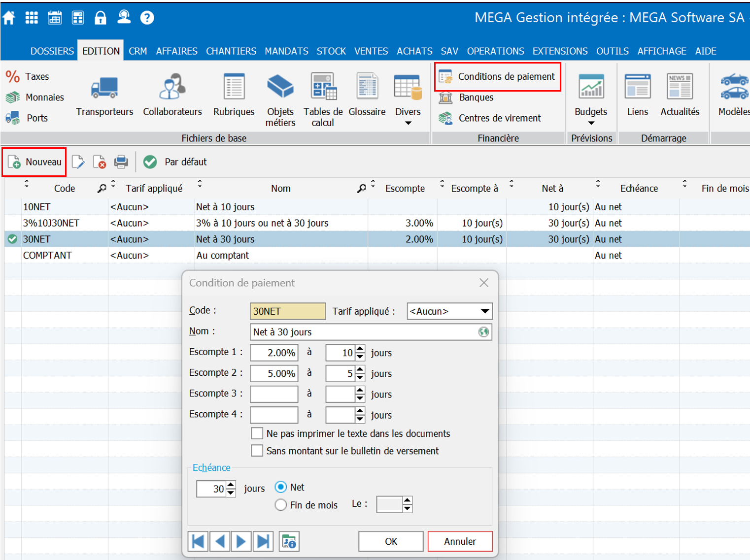The width and height of the screenshot is (750, 560).
Task: Click OK in the Condition de paiement dialog
Action: pos(391,541)
